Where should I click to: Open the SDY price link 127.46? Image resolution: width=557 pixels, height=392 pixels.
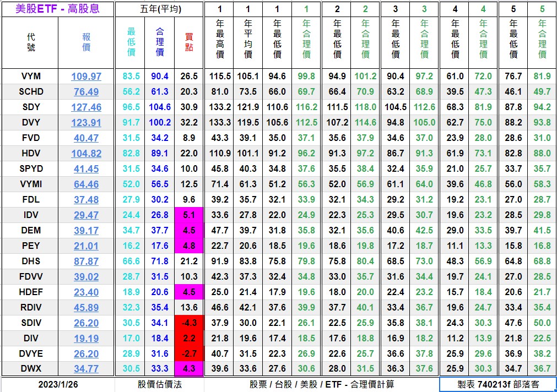(86, 107)
